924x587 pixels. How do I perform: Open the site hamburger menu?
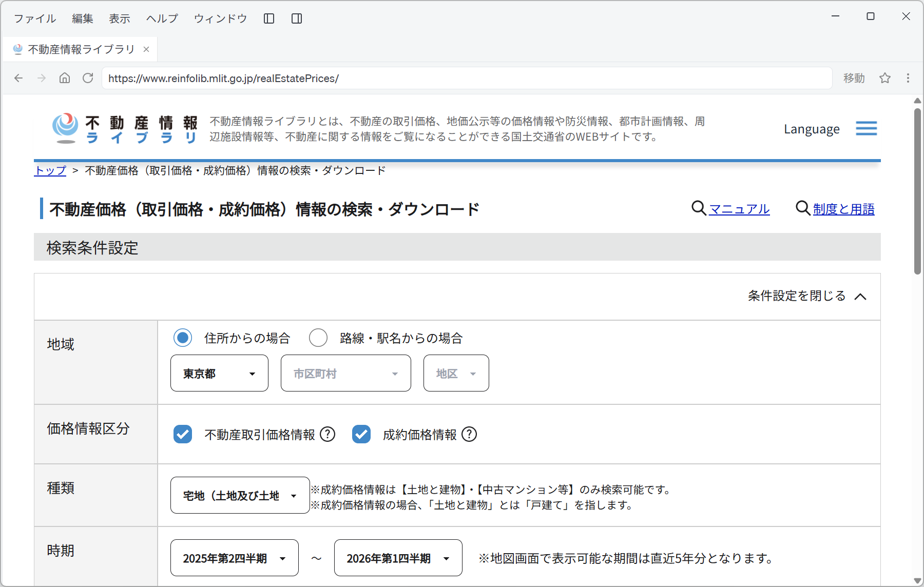click(867, 128)
